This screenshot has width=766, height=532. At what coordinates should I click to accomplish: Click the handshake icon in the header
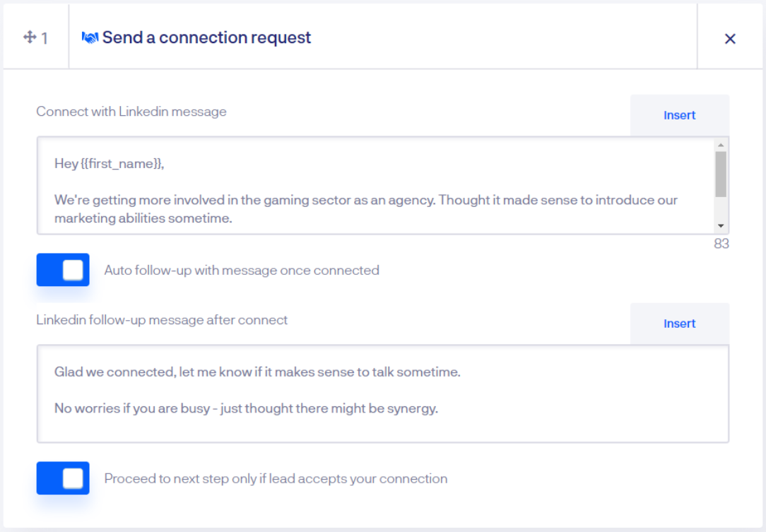coord(90,37)
